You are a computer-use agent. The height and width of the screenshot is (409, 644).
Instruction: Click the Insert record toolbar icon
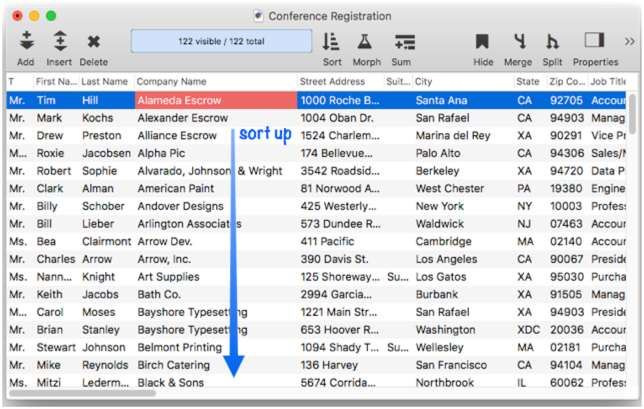[x=60, y=41]
